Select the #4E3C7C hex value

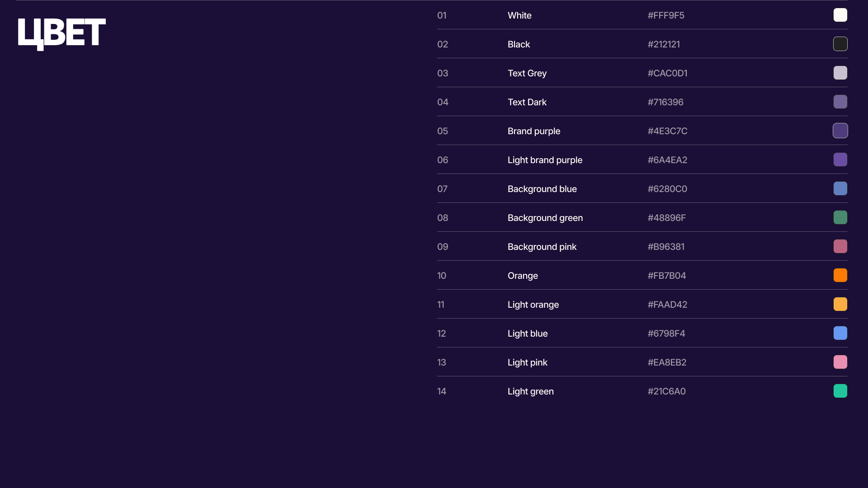[x=667, y=131]
